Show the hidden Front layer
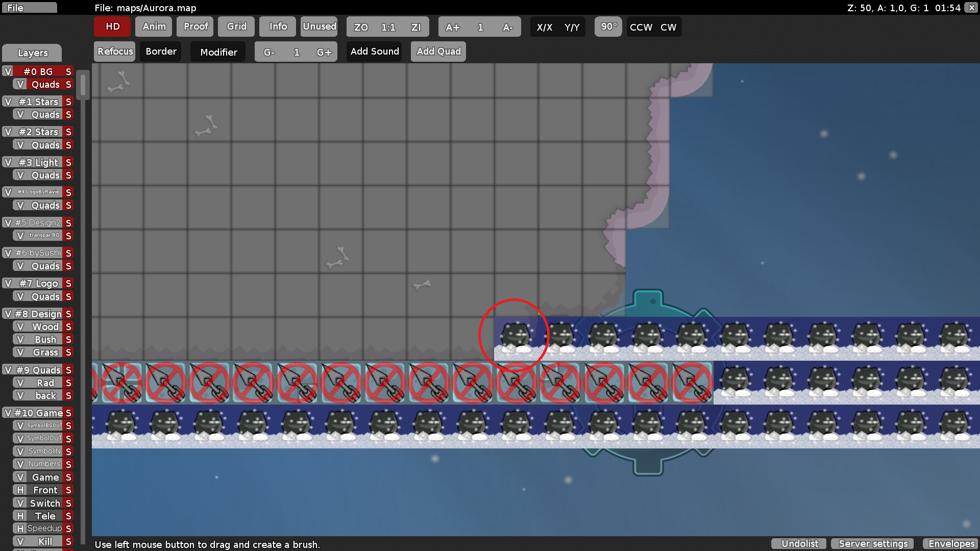Screen dimensions: 980x551 tap(20, 490)
